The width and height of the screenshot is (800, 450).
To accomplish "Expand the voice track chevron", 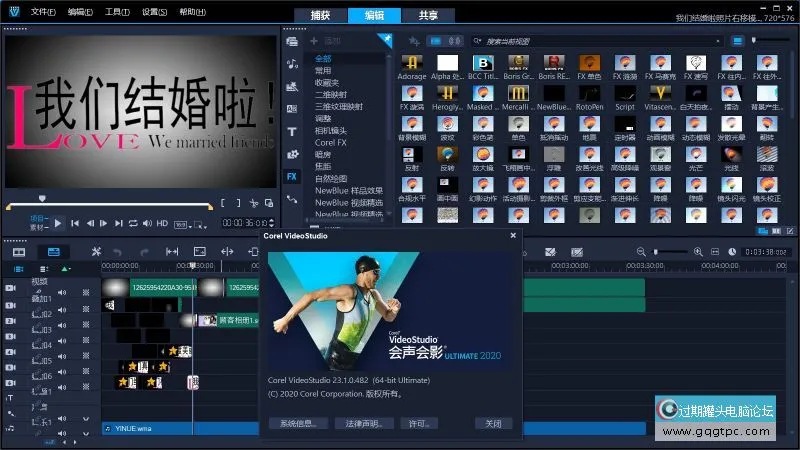I will click(x=86, y=419).
